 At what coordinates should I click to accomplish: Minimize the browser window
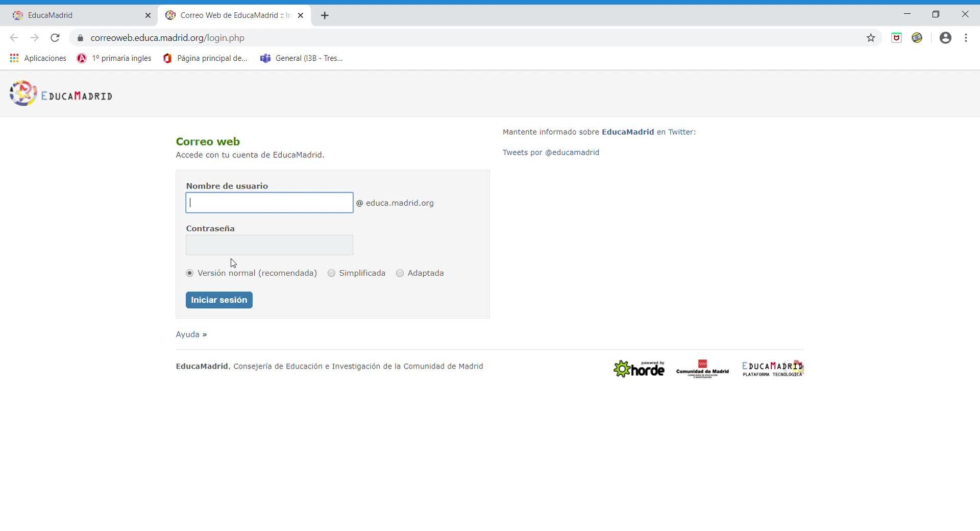[x=907, y=14]
